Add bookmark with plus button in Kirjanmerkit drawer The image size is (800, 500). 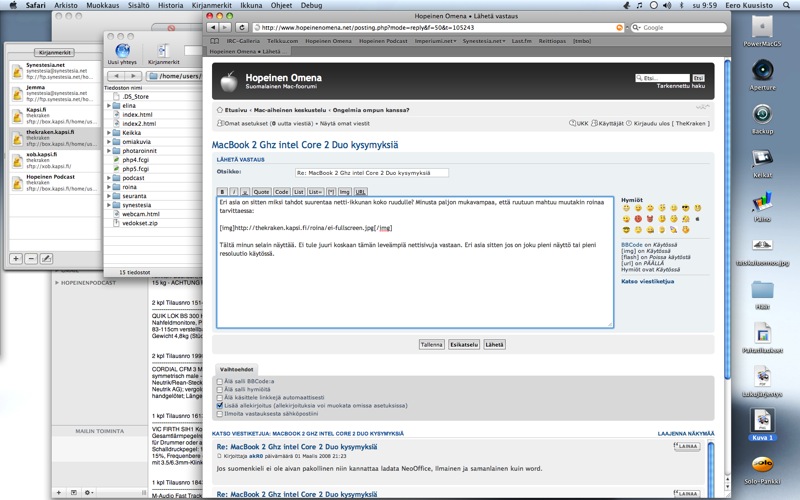tap(16, 259)
